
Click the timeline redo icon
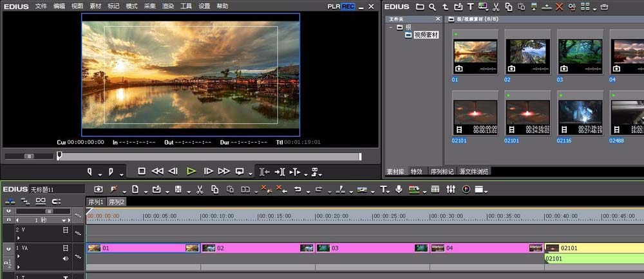pyautogui.click(x=319, y=189)
